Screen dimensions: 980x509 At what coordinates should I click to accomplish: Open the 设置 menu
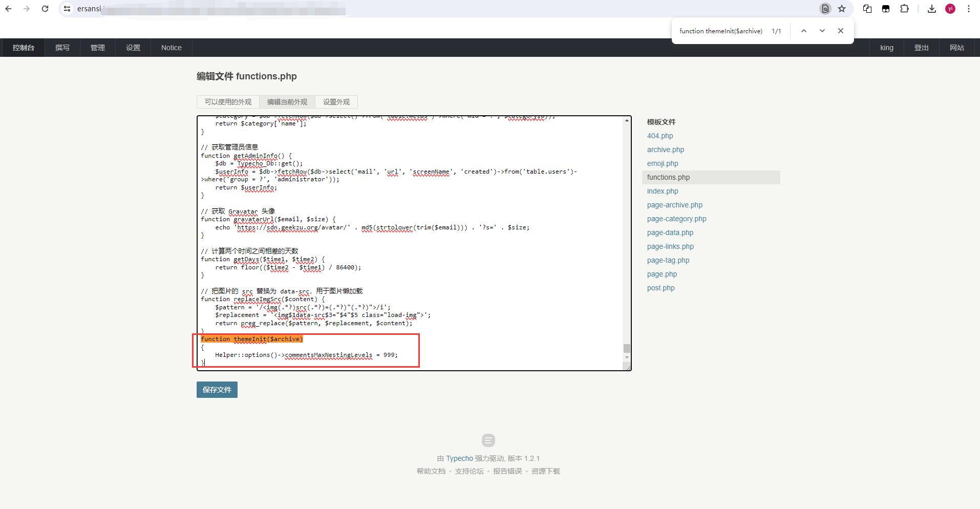(x=133, y=48)
